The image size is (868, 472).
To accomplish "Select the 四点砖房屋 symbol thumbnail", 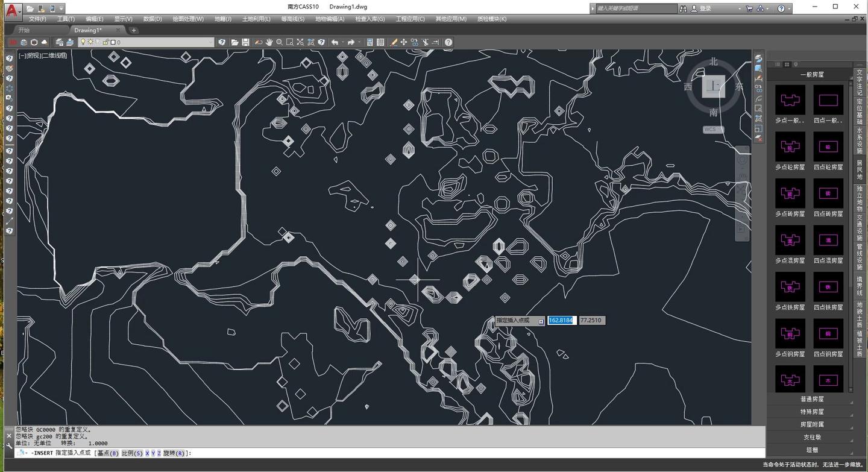I will 828,194.
